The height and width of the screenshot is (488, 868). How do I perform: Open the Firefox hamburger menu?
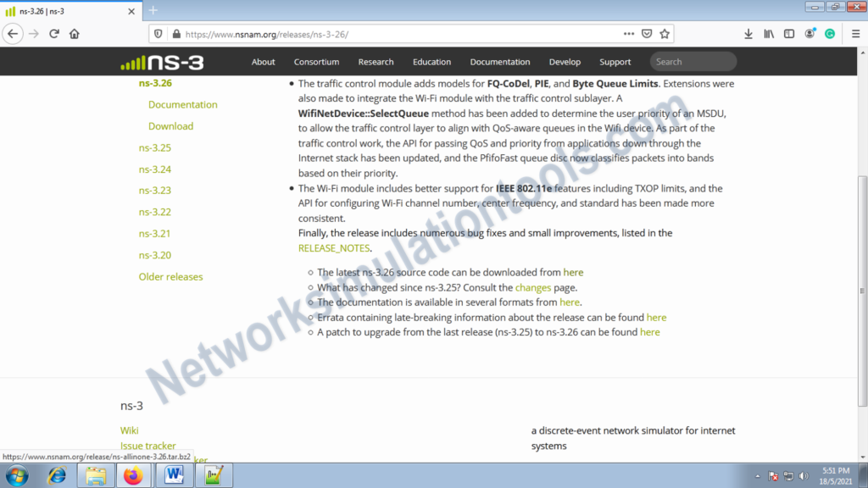click(x=854, y=34)
